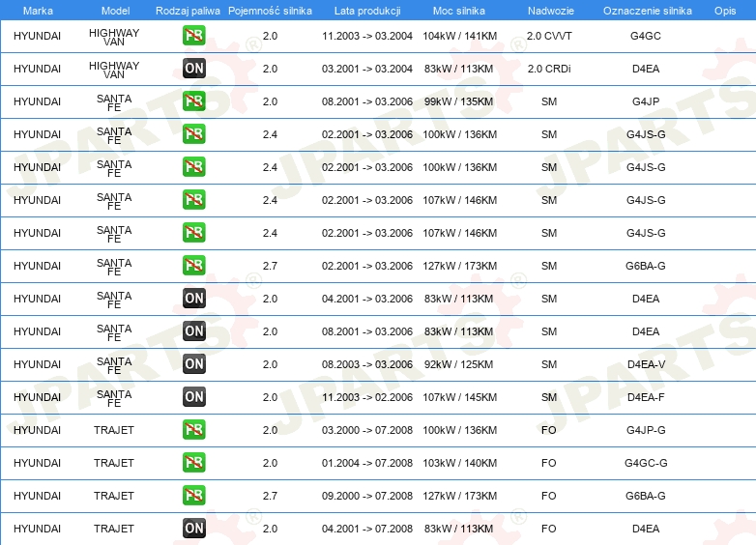756x545 pixels.
Task: Click the Marka column header
Action: tap(38, 11)
